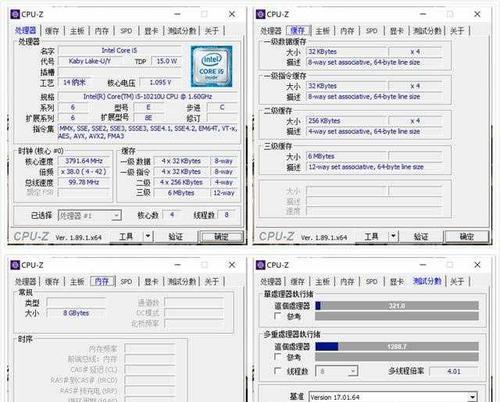
Task: Switch to 缓存 tab in the 处理器 window
Action: [x=52, y=31]
